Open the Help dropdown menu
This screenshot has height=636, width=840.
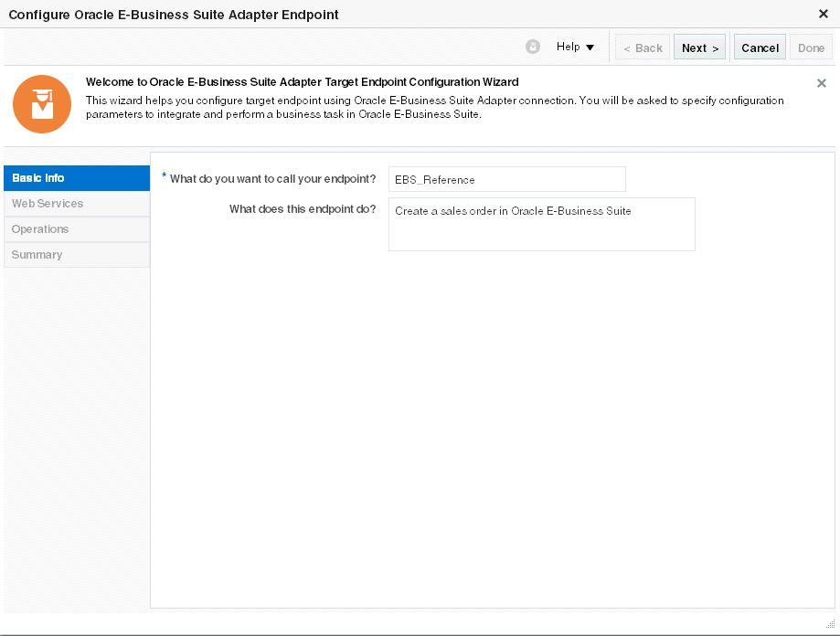click(x=575, y=48)
